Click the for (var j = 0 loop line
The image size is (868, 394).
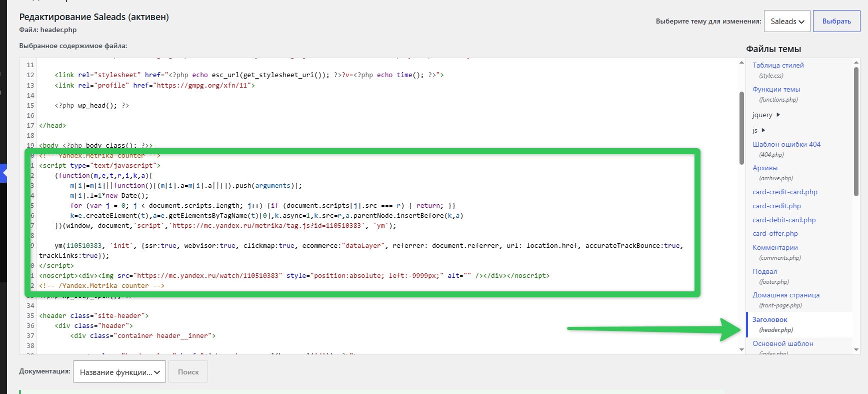point(263,205)
